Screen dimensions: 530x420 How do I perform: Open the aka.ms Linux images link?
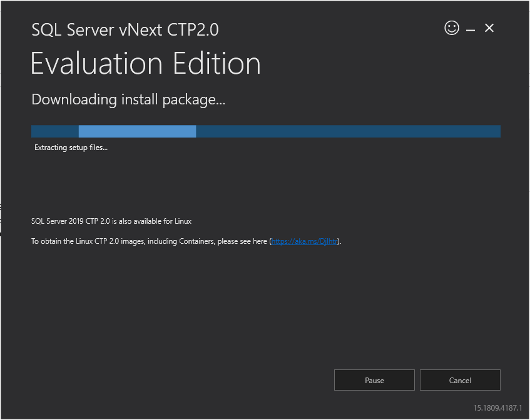coord(305,241)
